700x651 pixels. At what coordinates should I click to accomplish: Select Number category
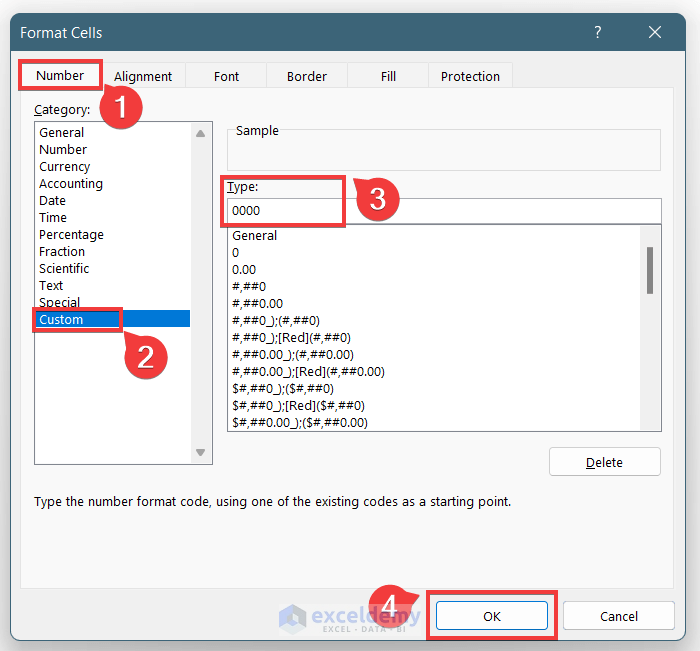click(113, 150)
